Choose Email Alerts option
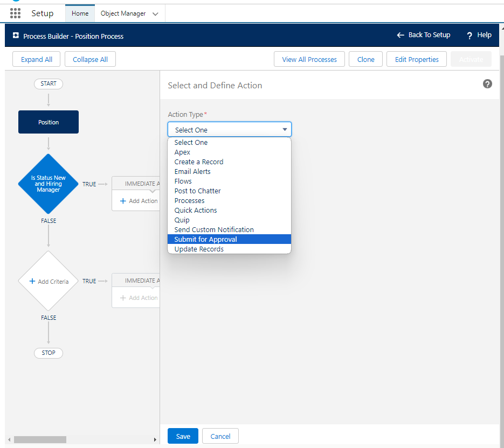This screenshot has width=504, height=448. coord(229,171)
